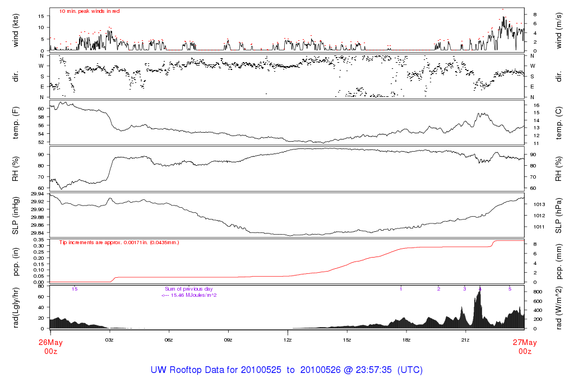The height and width of the screenshot is (392, 574).
Task: Click the 'UW Rooftop Data' title caption
Action: 286,370
